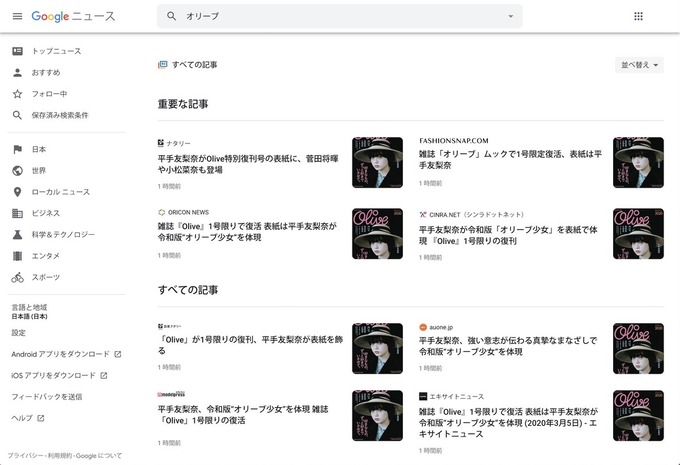Open auone.jp article about 平手友梨奈
The width and height of the screenshot is (680, 465).
point(508,346)
